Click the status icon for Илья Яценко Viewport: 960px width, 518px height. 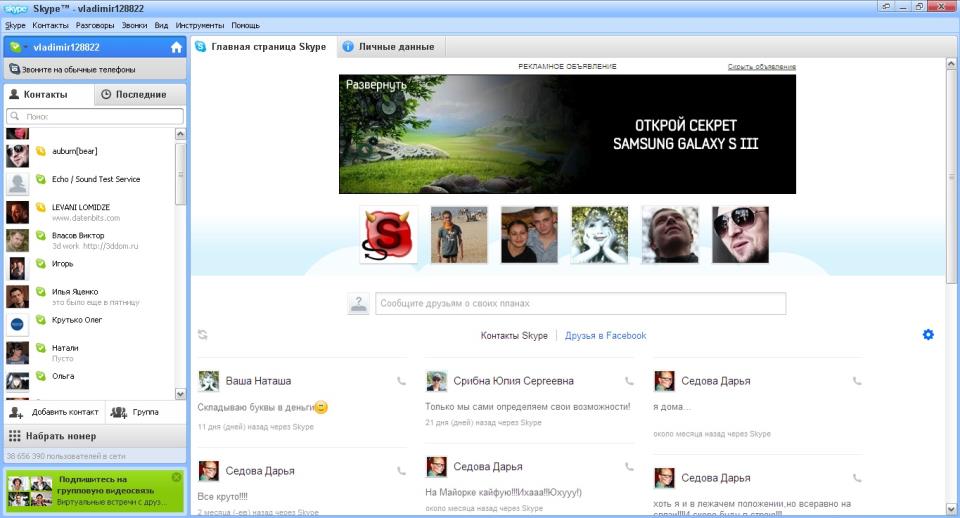pos(40,292)
